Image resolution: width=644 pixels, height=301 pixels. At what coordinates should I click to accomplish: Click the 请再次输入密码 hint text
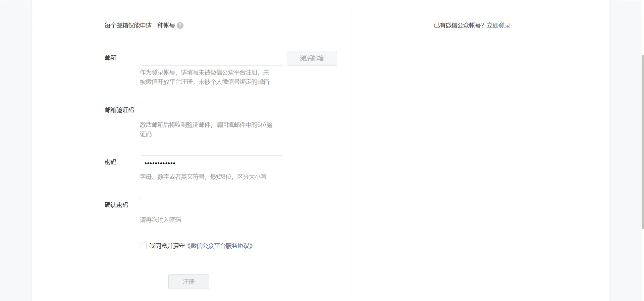point(160,220)
